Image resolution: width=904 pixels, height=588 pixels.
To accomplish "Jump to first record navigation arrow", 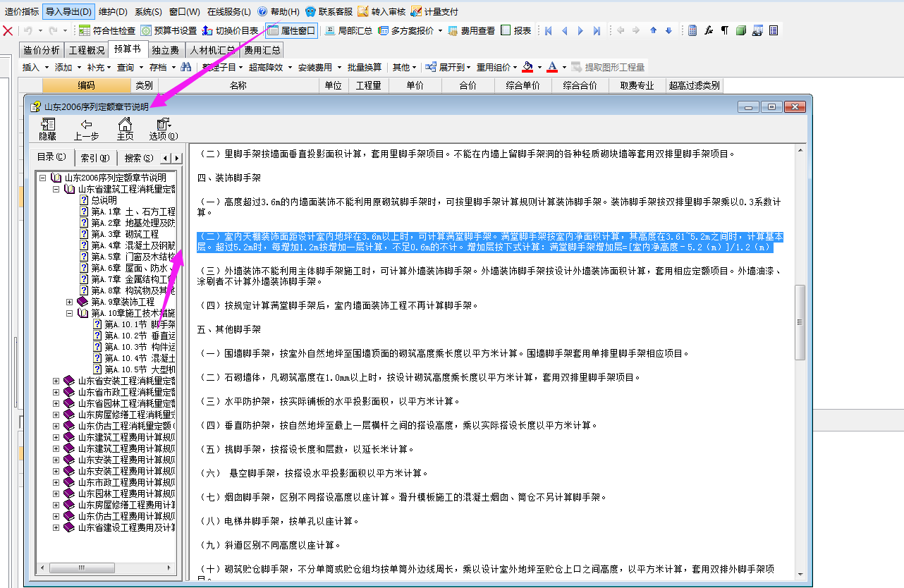I will (548, 30).
